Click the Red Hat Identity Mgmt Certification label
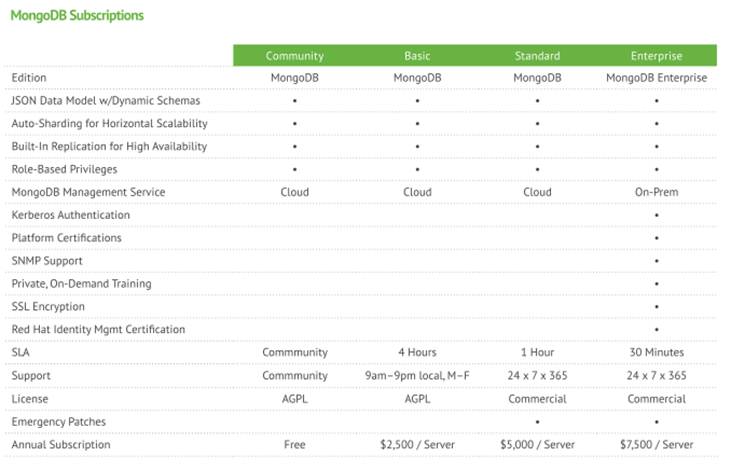 (x=98, y=330)
